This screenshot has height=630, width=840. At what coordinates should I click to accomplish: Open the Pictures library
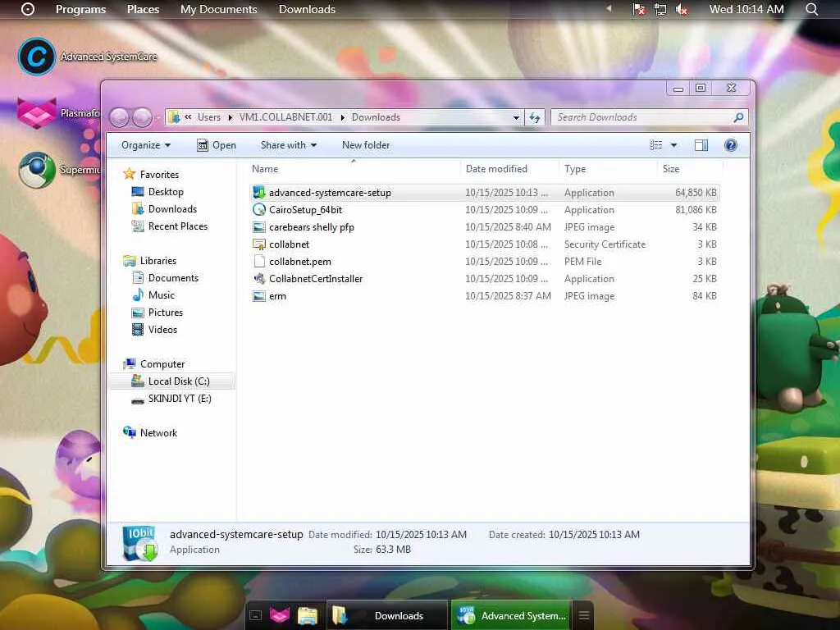(166, 313)
